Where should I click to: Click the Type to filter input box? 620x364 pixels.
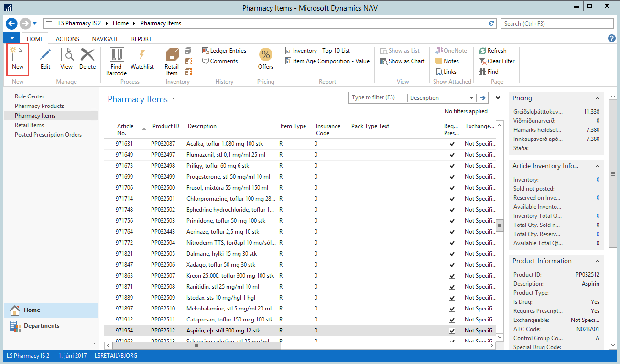378,98
